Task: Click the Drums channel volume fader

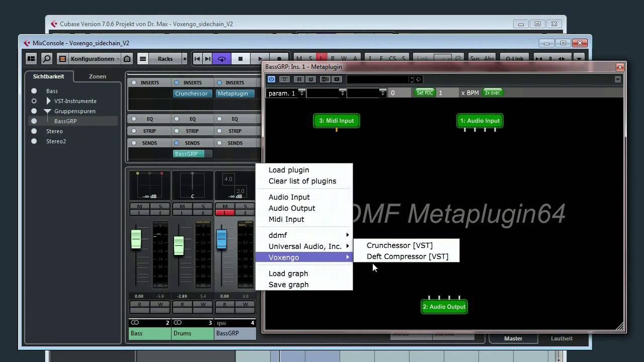Action: pyautogui.click(x=179, y=246)
